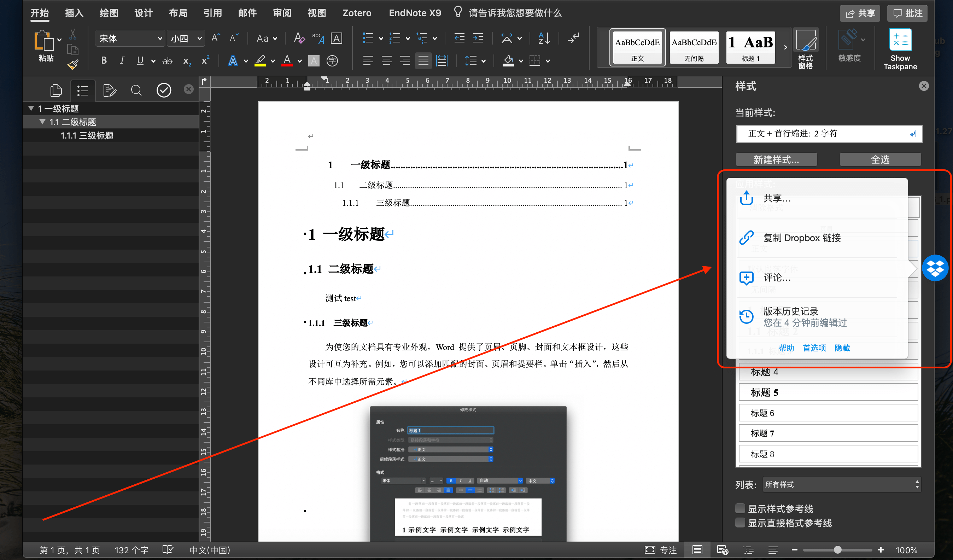Click the 批注 button at top right

point(907,13)
